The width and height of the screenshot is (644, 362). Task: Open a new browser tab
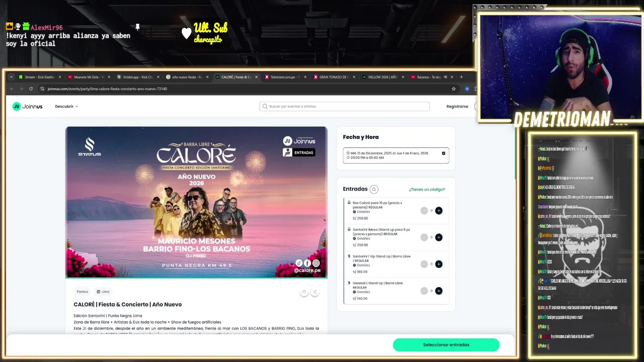[x=461, y=77]
